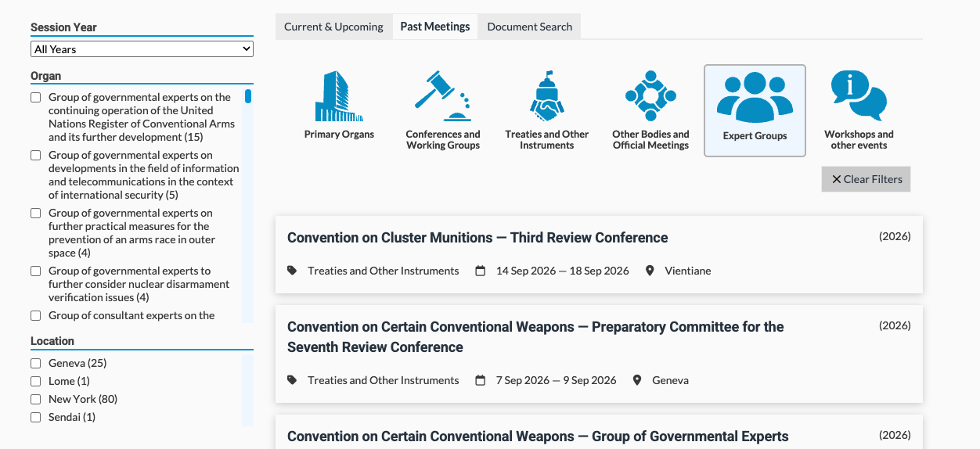Open the Workshops and other events icon
The width and height of the screenshot is (980, 449).
(859, 96)
